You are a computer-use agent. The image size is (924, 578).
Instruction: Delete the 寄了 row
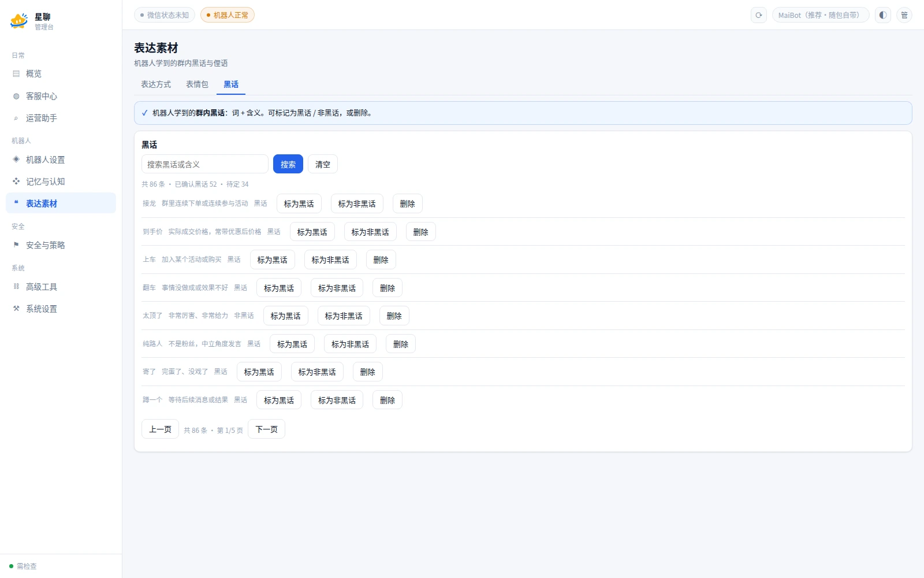point(368,372)
